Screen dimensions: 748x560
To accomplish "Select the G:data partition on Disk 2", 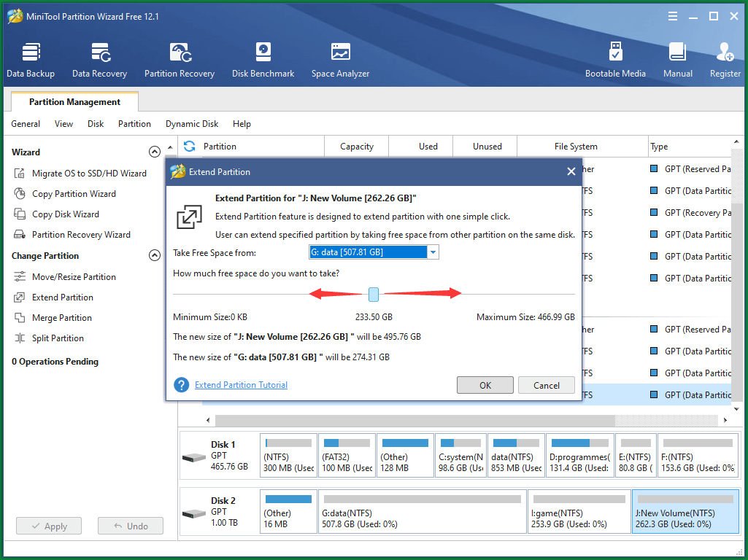I will 423,511.
